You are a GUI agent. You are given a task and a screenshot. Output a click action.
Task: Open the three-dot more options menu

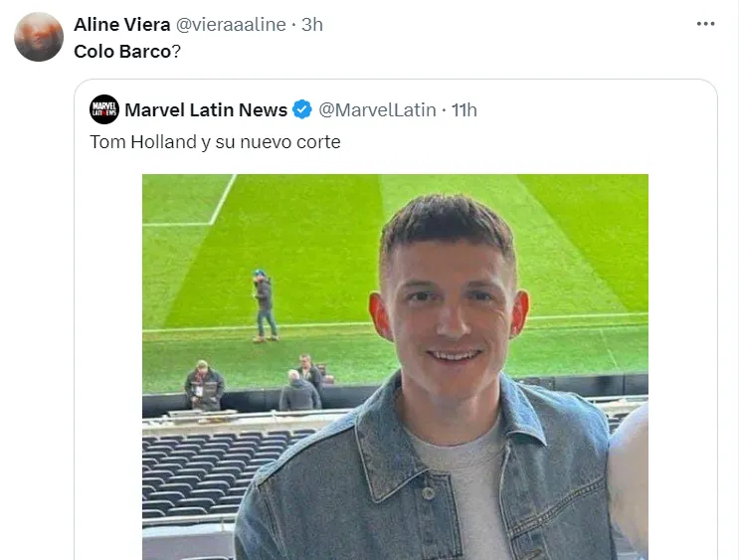pos(705,24)
